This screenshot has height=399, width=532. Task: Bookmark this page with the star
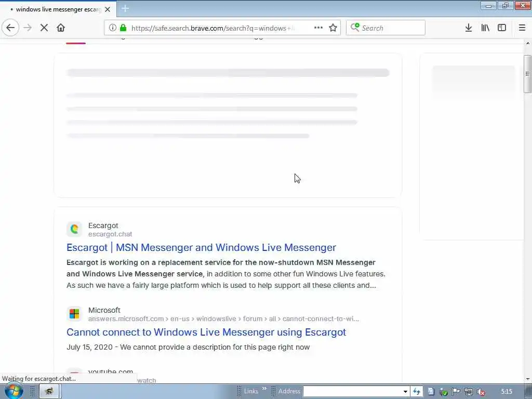click(333, 28)
